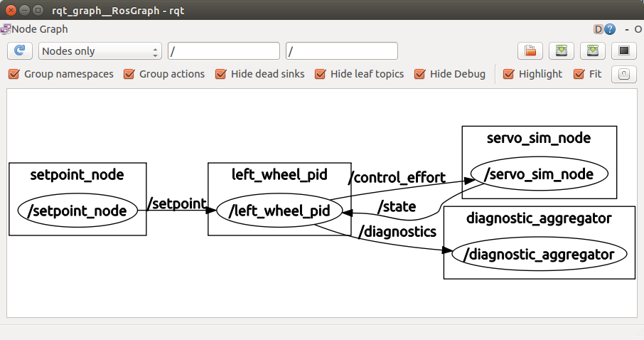This screenshot has height=340, width=644.
Task: Open a DOT file with the folder icon
Action: (x=530, y=51)
